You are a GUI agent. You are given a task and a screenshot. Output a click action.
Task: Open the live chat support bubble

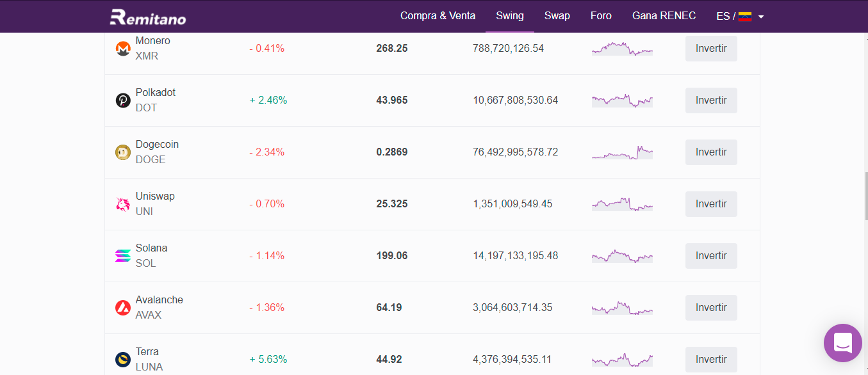click(x=842, y=342)
